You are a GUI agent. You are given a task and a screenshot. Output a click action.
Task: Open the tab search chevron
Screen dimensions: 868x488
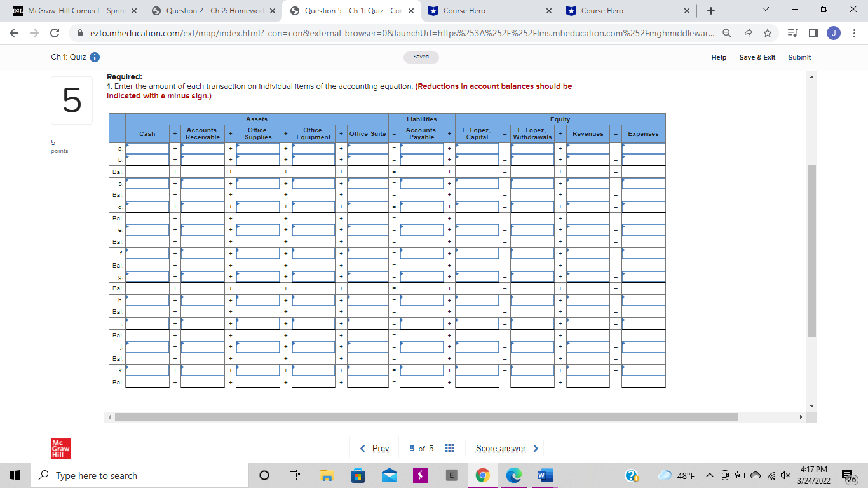point(764,10)
